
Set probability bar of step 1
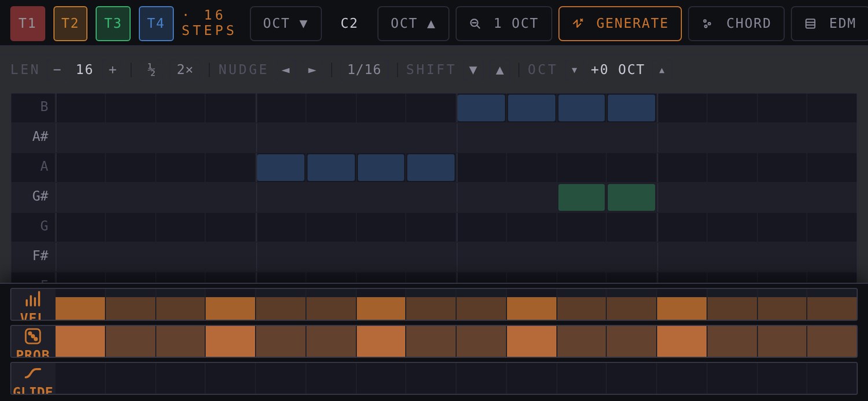point(80,341)
